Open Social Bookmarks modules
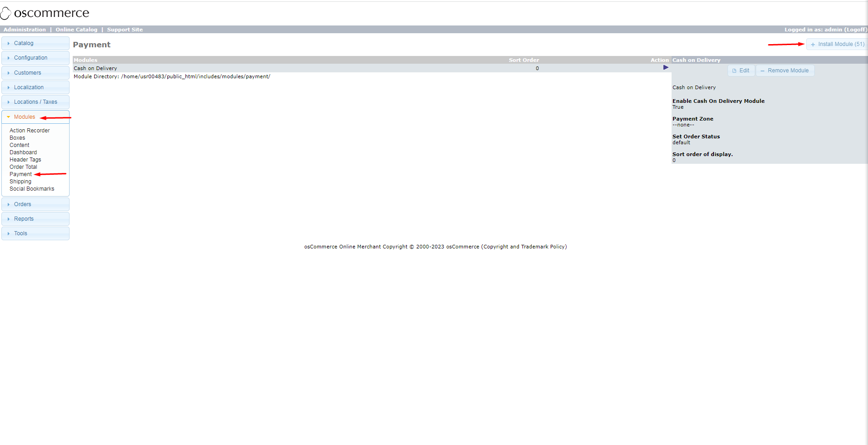Screen dimensions: 868x445 [x=32, y=189]
